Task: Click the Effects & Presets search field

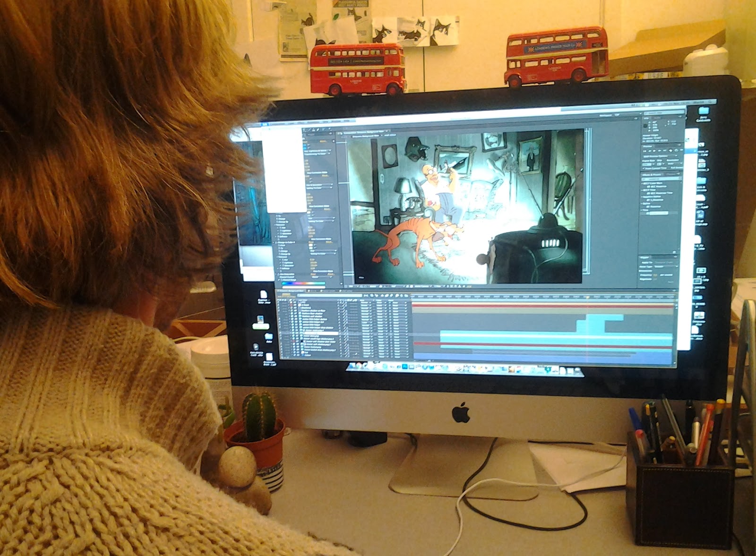Action: pyautogui.click(x=661, y=179)
